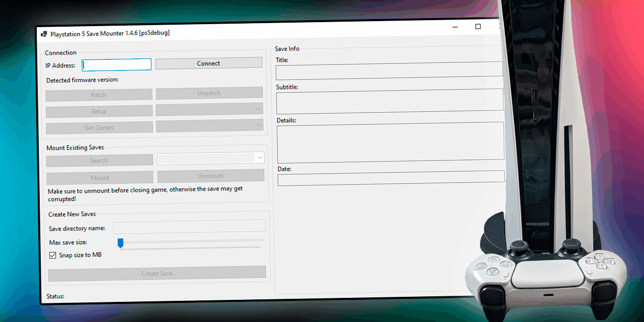This screenshot has width=644, height=322.
Task: Click the Max save size slider handle
Action: tap(120, 244)
